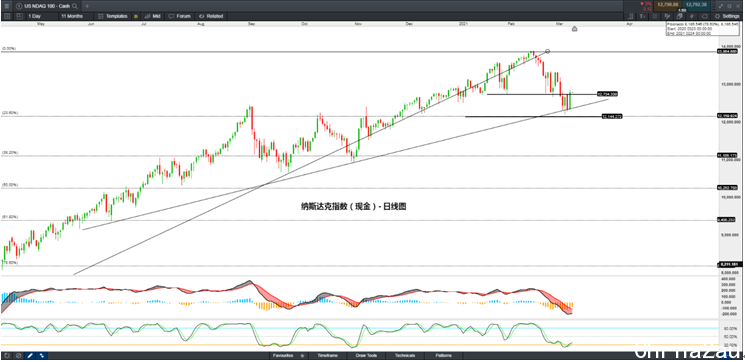Image resolution: width=745 pixels, height=362 pixels.
Task: Open the main hamburger menu
Action: 6,6
